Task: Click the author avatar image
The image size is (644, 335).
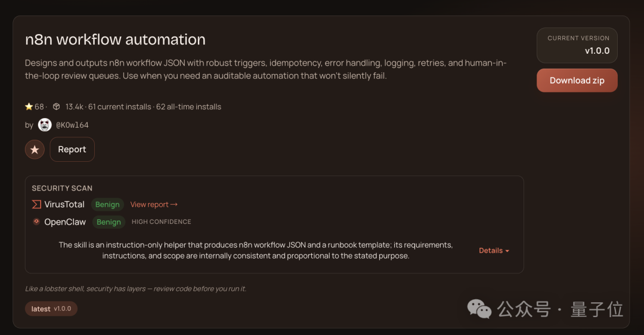Action: 45,125
